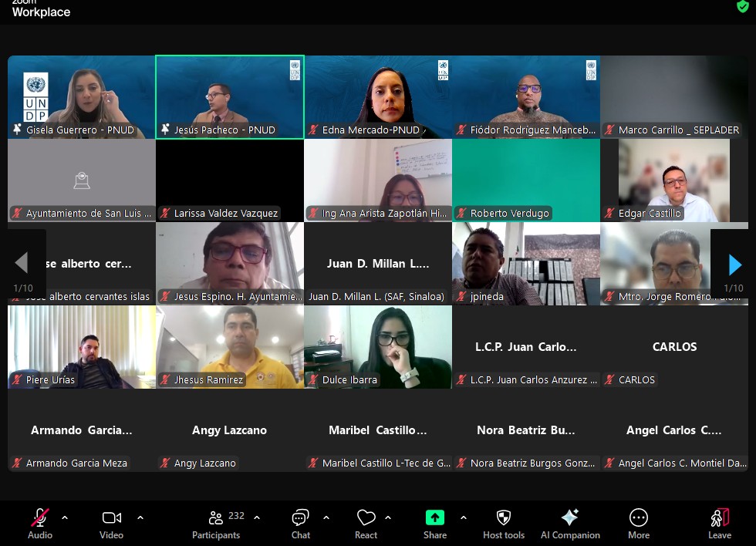
Task: Select jpineda video tile
Action: tap(526, 264)
